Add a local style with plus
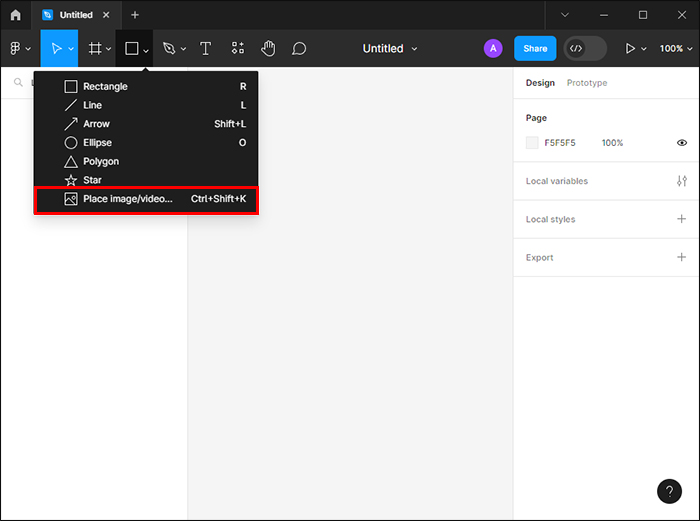Image resolution: width=700 pixels, height=521 pixels. click(681, 219)
